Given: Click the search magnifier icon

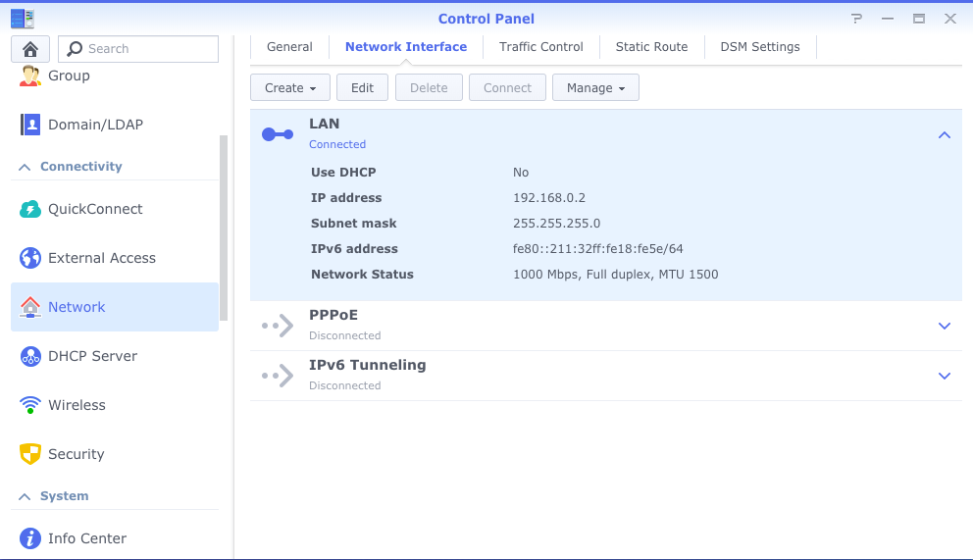Looking at the screenshot, I should [x=75, y=49].
